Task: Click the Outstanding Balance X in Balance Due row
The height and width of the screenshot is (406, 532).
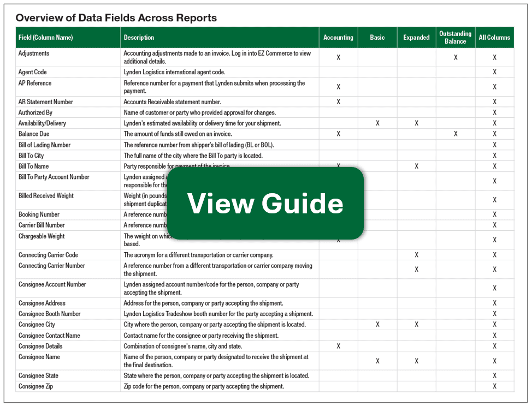Action: tap(456, 134)
